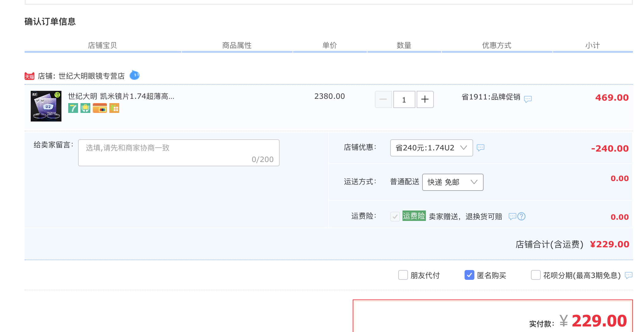The image size is (644, 332).
Task: Click the green 运费险 tag label
Action: (414, 216)
